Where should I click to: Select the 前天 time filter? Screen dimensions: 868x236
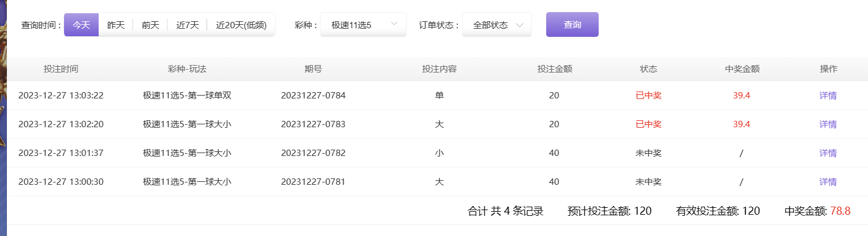[x=150, y=25]
